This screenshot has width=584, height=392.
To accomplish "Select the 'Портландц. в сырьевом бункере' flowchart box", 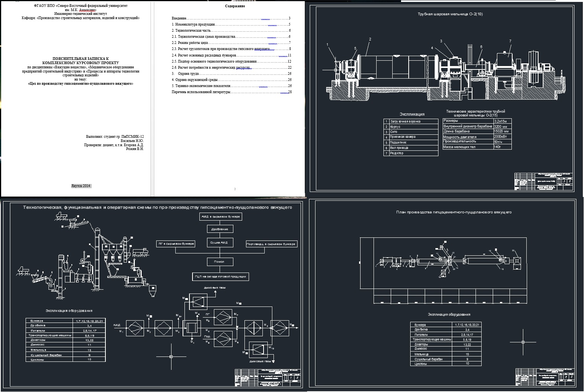I will coord(271,244).
